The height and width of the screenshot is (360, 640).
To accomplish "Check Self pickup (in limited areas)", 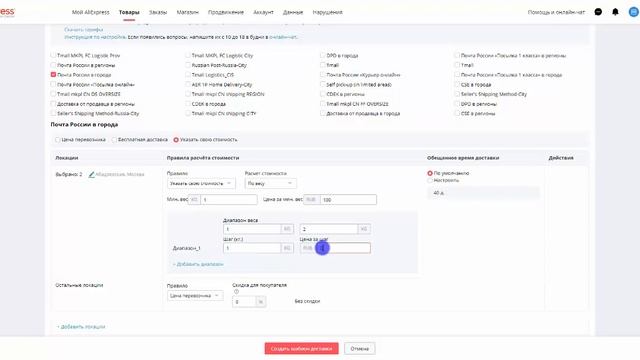I will coord(322,84).
